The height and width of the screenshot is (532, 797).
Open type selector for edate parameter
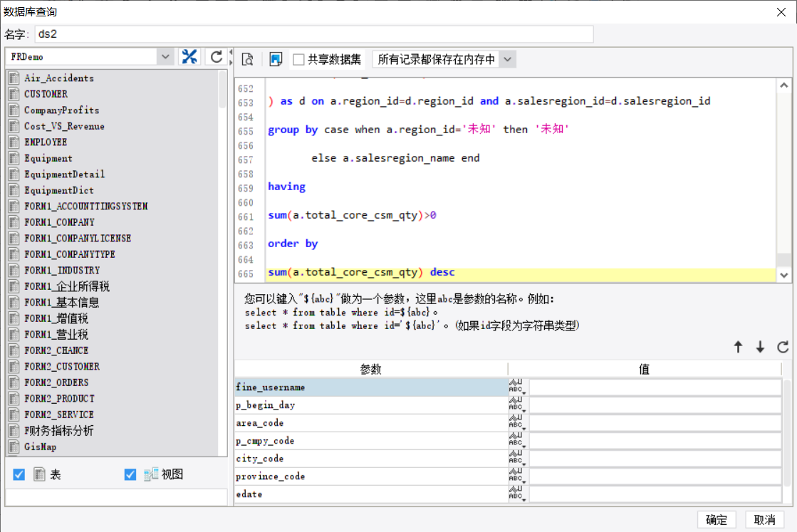[517, 494]
